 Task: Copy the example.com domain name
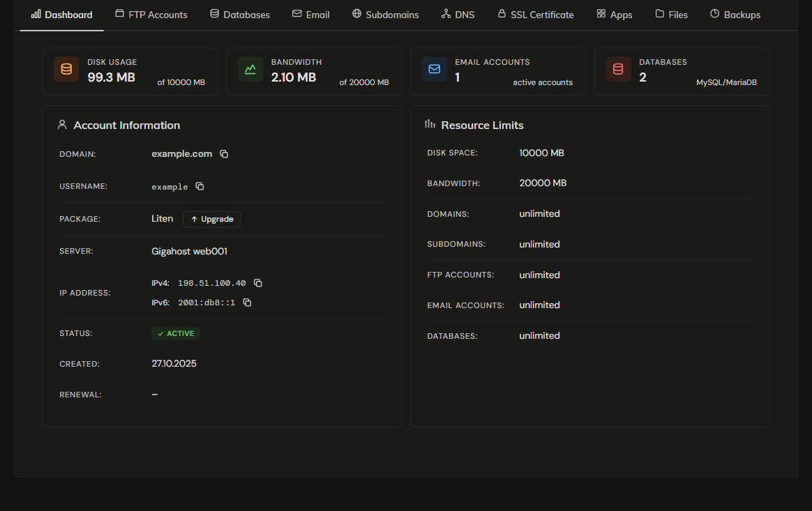click(x=224, y=154)
